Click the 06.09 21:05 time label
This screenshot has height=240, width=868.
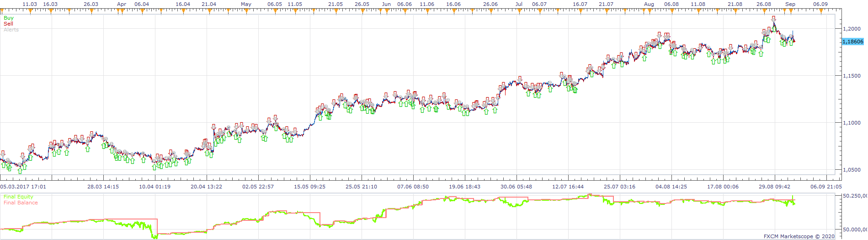click(826, 187)
